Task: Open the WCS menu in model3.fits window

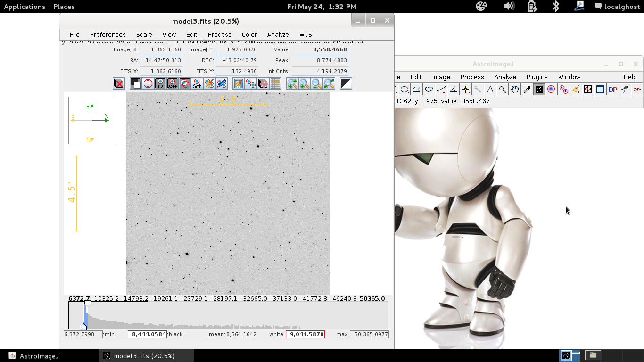Action: 305,34
